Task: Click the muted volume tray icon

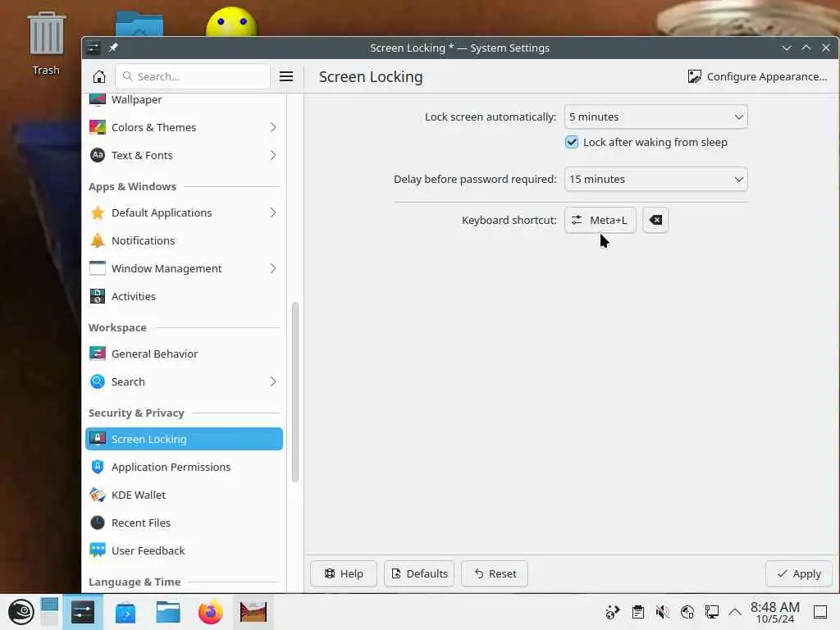Action: tap(663, 612)
